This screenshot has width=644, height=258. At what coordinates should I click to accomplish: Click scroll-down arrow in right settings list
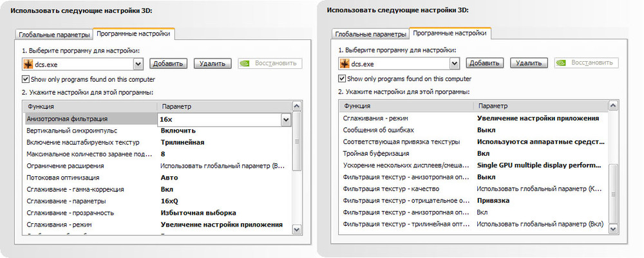pyautogui.click(x=613, y=228)
